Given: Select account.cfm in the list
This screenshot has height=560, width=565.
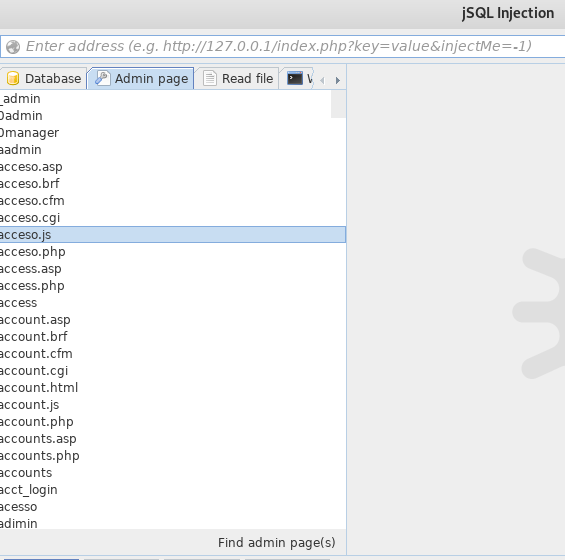Looking at the screenshot, I should [x=173, y=354].
